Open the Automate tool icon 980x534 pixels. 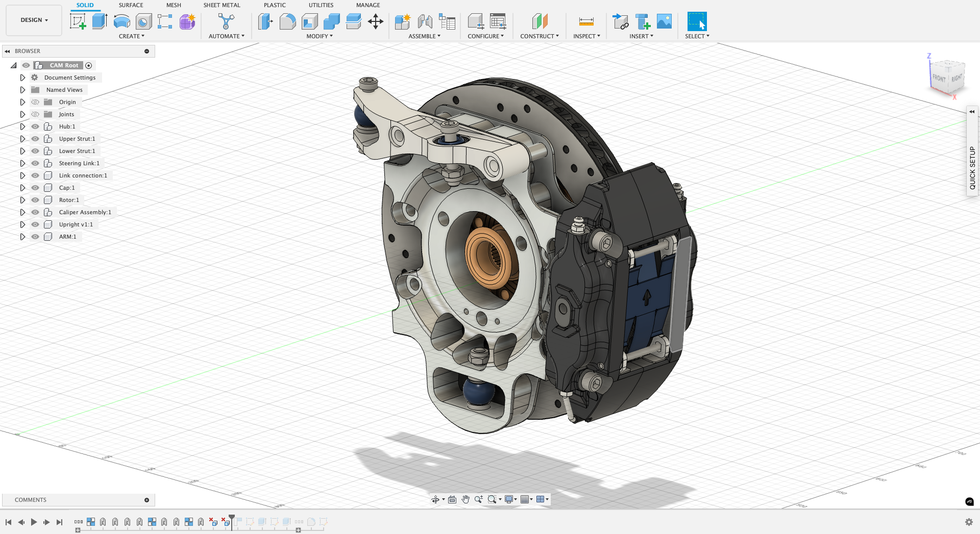[226, 21]
